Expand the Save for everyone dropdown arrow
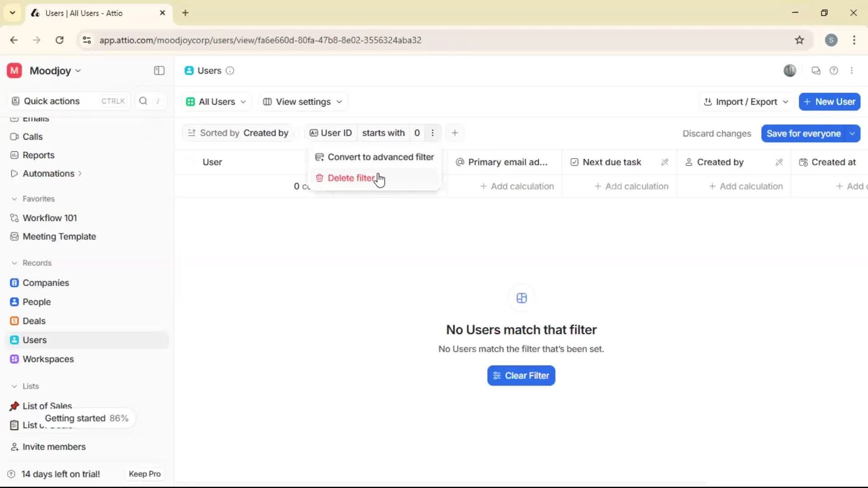This screenshot has height=488, width=868. tap(852, 133)
